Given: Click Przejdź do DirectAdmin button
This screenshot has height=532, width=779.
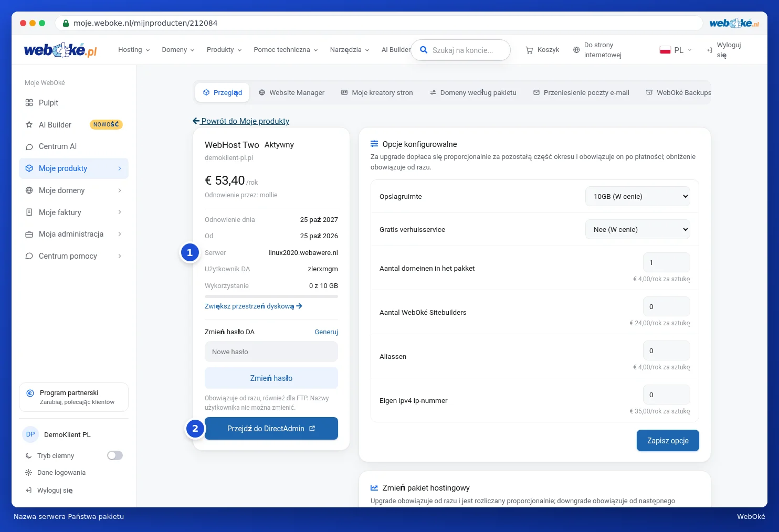Looking at the screenshot, I should pyautogui.click(x=271, y=429).
